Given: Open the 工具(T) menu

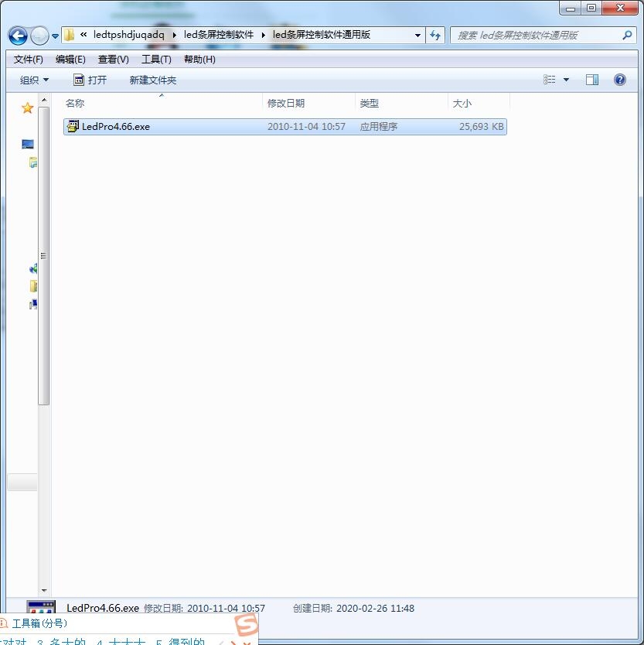Looking at the screenshot, I should click(x=156, y=60).
